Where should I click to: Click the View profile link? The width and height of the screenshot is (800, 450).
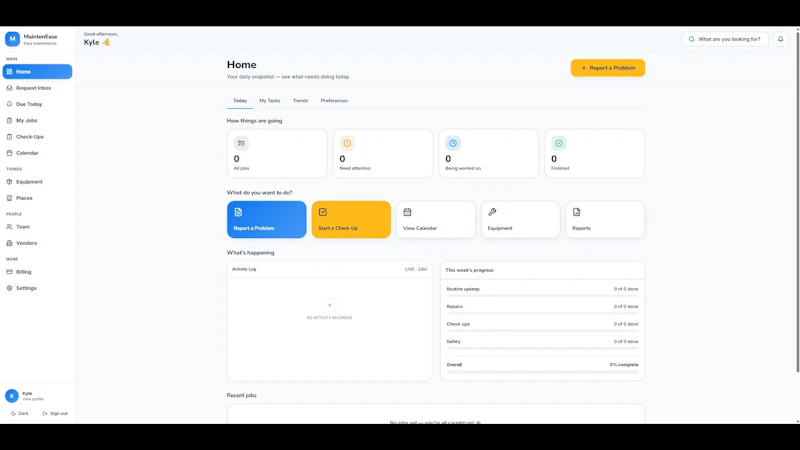click(x=33, y=399)
